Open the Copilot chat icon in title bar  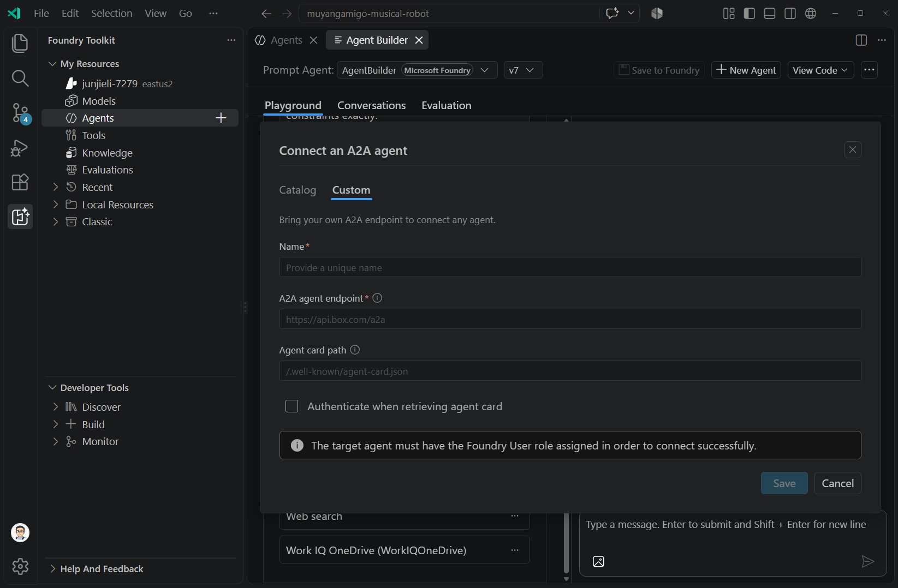click(612, 13)
